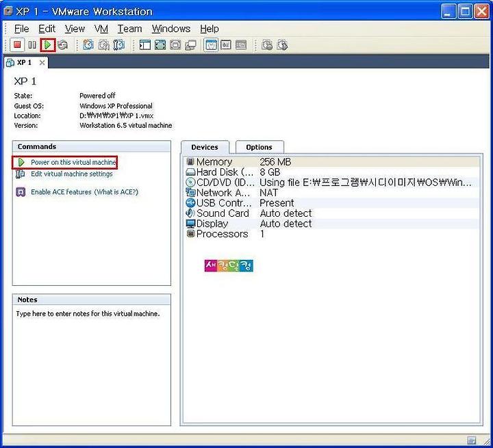
Task: Click the Quick Switch mode toolbar icon
Action: tap(160, 45)
